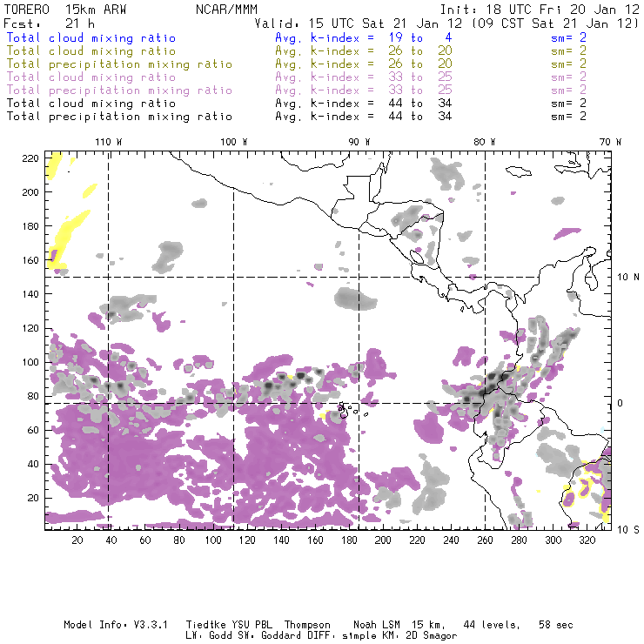Click the Model Info: V3.3.1 text

(x=116, y=625)
